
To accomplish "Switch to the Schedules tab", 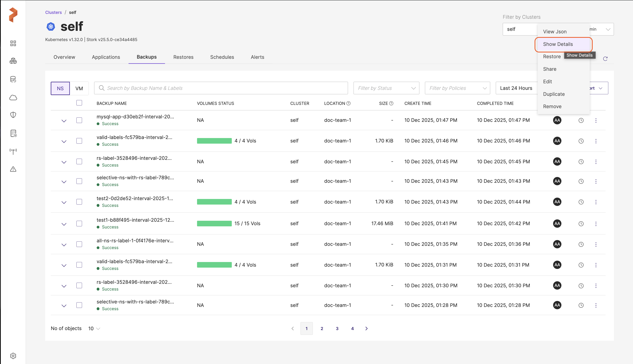I will [222, 57].
